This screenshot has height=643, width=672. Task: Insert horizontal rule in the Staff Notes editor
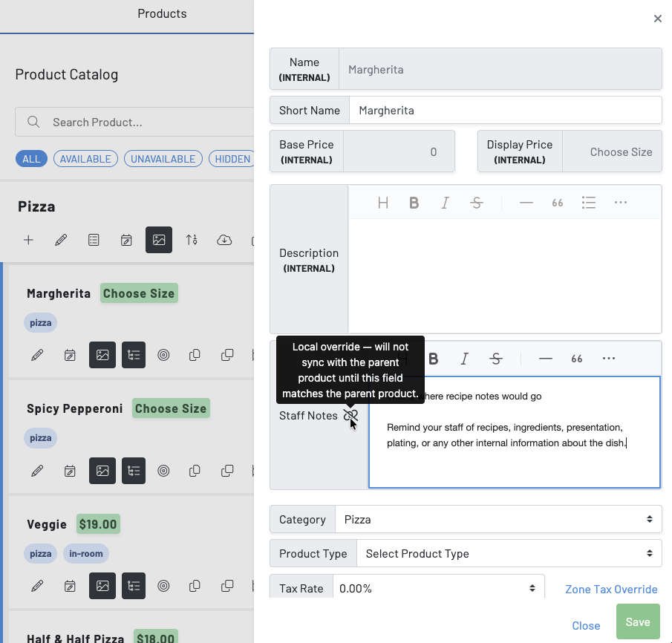[545, 359]
